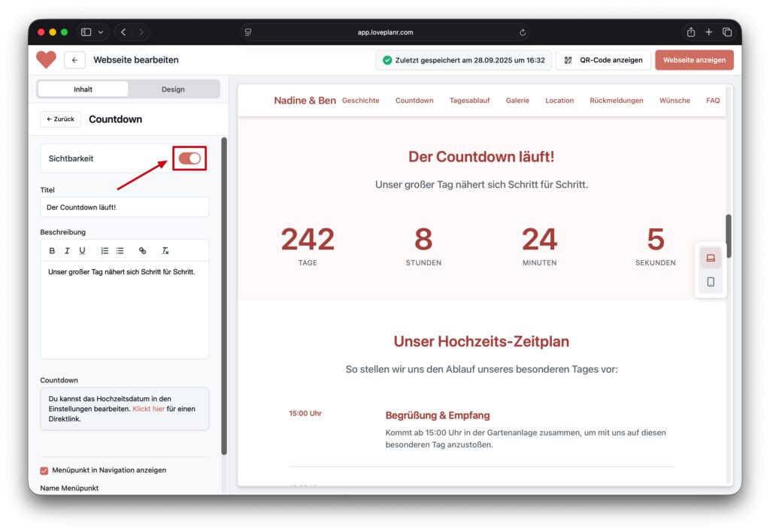770x532 pixels.
Task: Insert a bulleted list in description
Action: coord(120,251)
